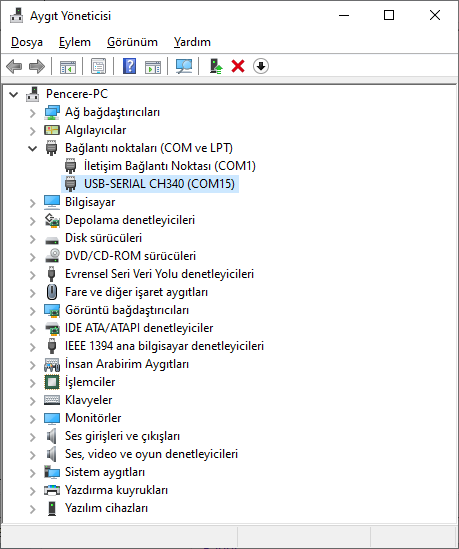The height and width of the screenshot is (549, 459).
Task: Click the properties toolbar icon
Action: [x=98, y=66]
